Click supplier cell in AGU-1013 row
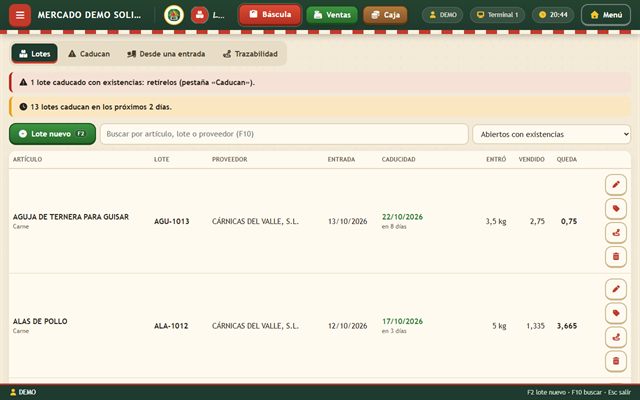 pyautogui.click(x=255, y=221)
